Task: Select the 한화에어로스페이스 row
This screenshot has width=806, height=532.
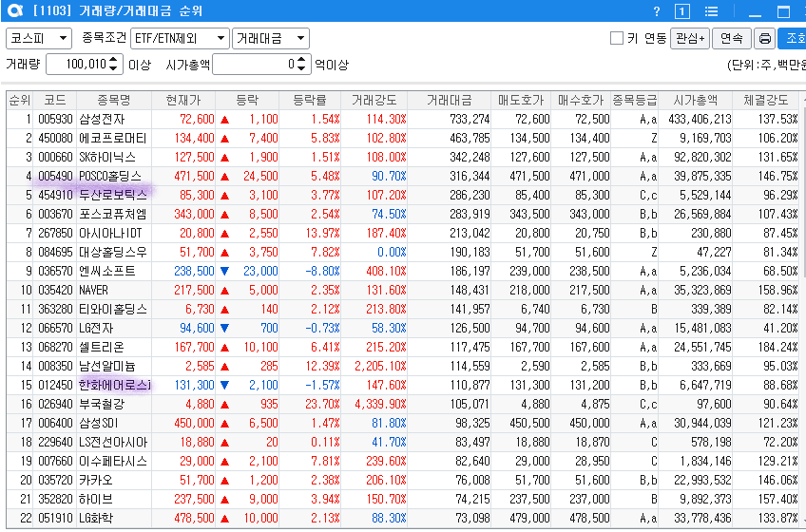Action: click(403, 386)
